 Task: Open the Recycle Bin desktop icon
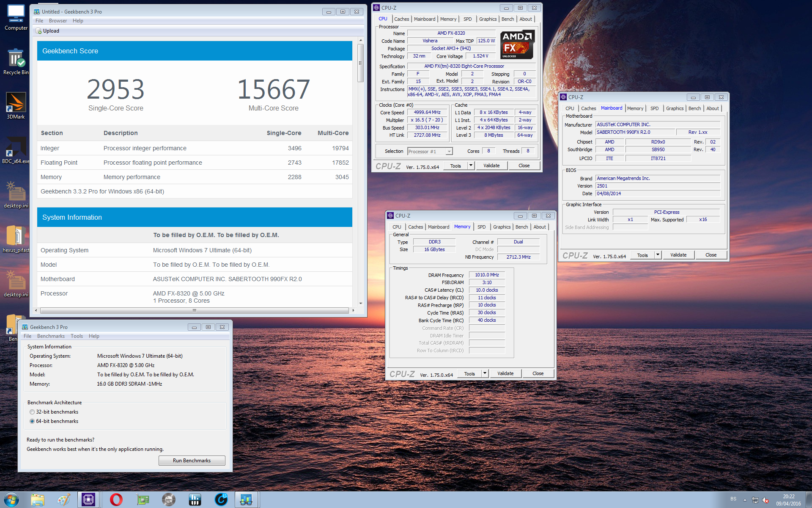click(x=16, y=62)
